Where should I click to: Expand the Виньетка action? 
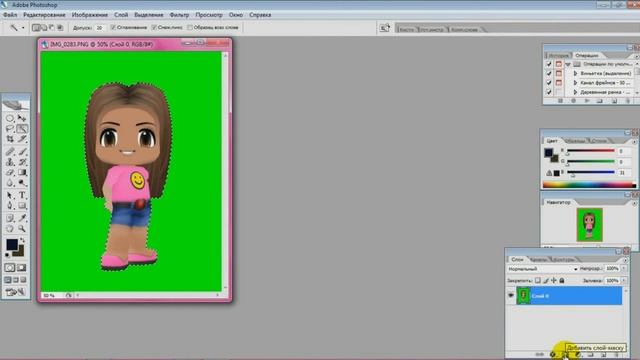coord(575,73)
